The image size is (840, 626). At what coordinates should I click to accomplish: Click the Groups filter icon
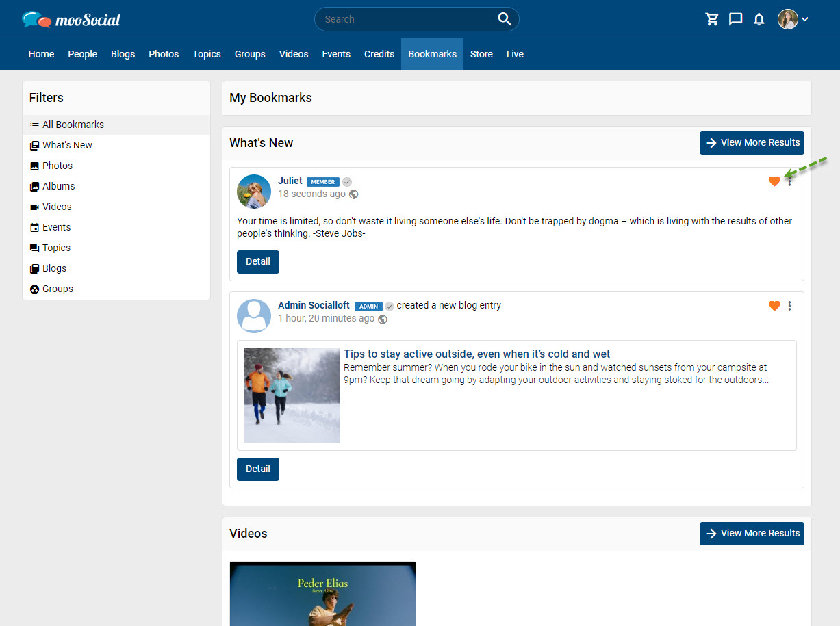click(x=34, y=289)
